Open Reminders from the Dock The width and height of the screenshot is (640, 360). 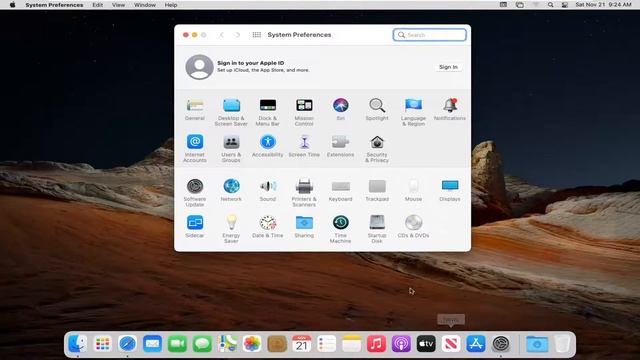coord(327,344)
